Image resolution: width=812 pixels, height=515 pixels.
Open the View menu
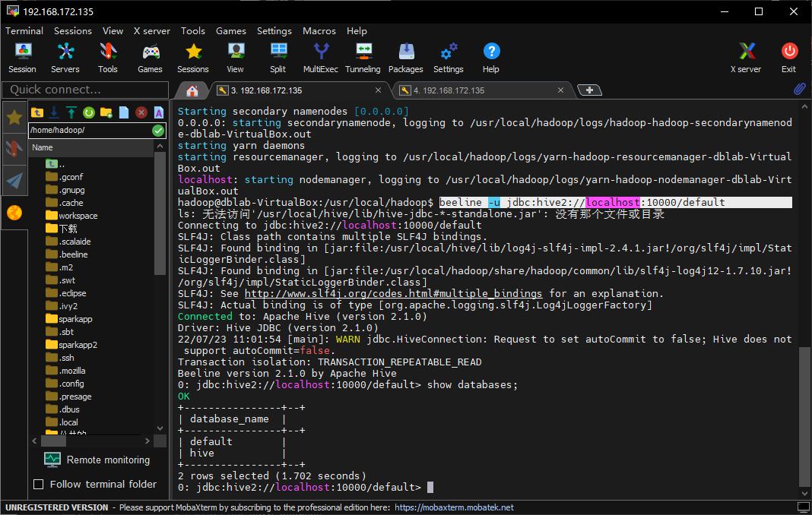click(x=113, y=31)
